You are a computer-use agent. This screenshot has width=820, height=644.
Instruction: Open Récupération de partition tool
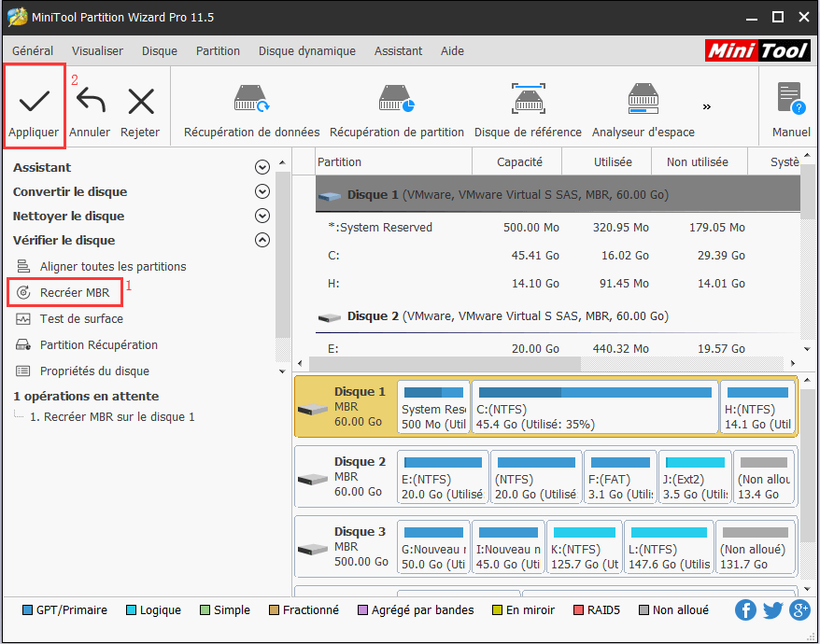click(397, 110)
